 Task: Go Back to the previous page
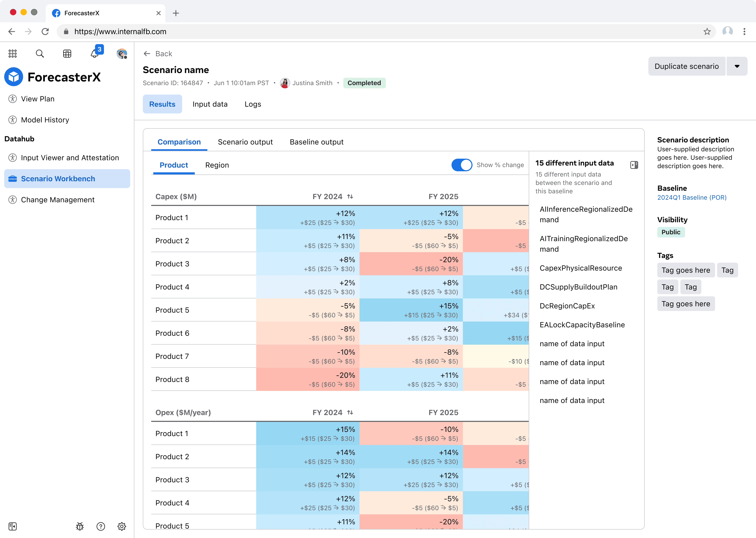157,54
